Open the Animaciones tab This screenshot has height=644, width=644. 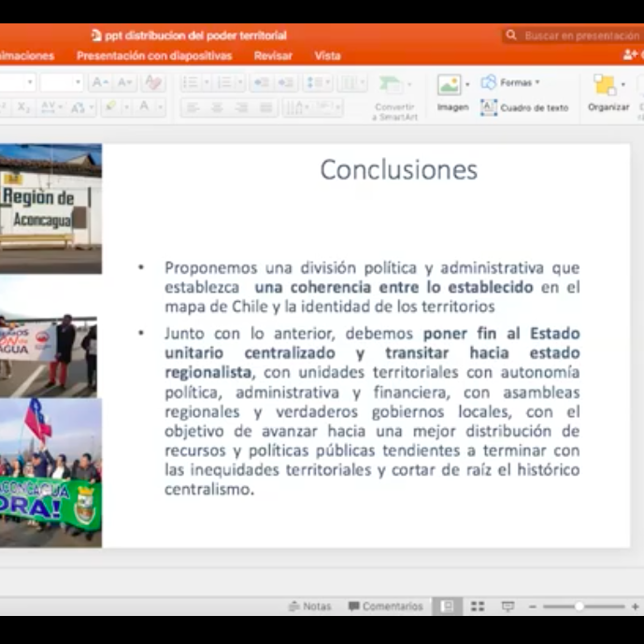click(x=27, y=55)
